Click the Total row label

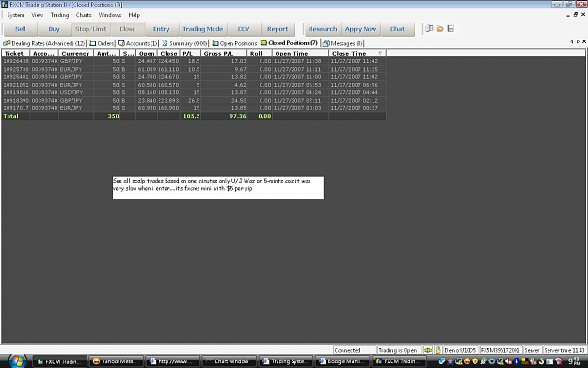point(11,116)
